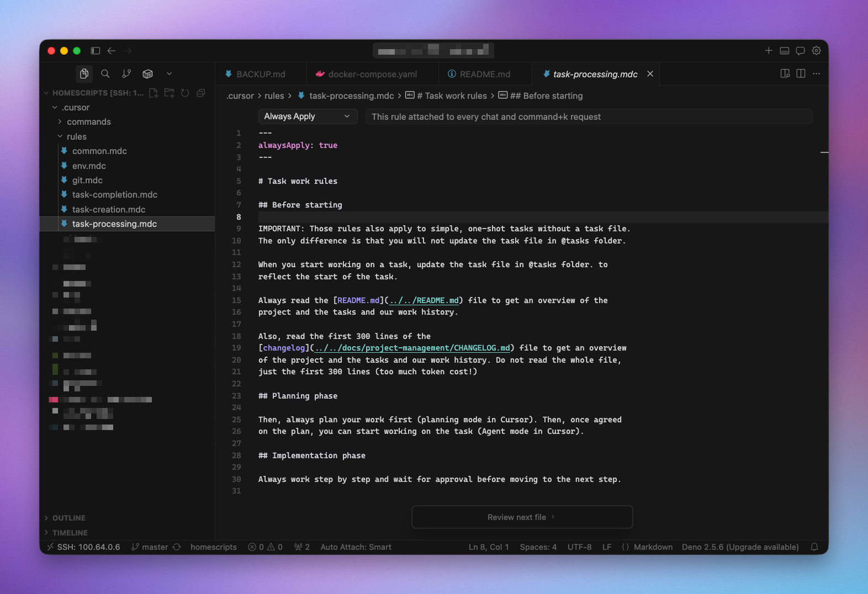Viewport: 868px width, 594px height.
Task: Expand the commands folder
Action: click(88, 122)
